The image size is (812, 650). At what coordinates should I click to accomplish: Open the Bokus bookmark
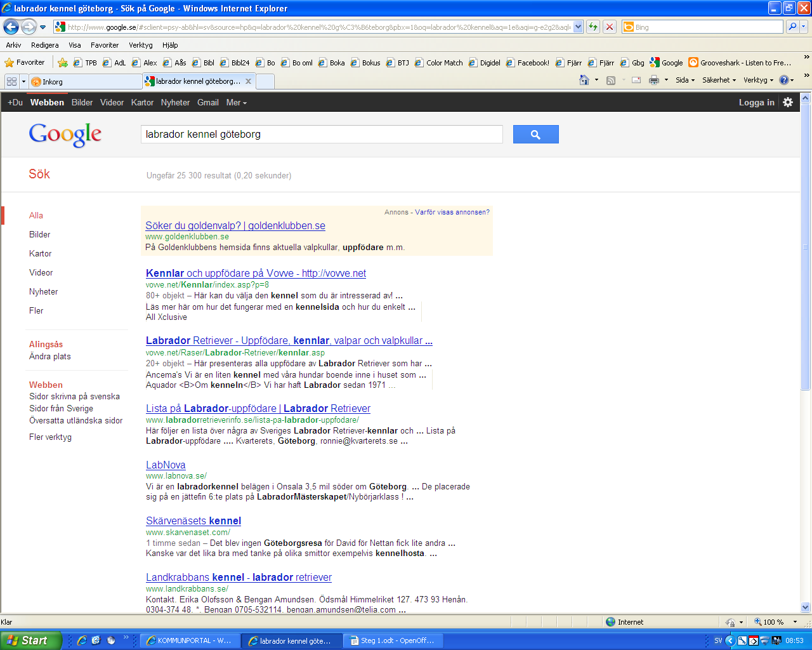365,63
